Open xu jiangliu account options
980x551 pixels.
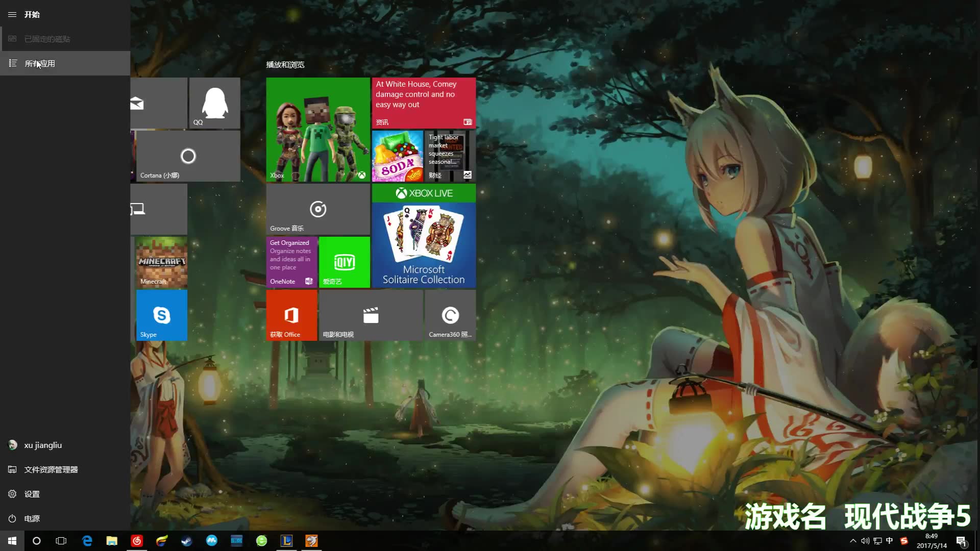point(65,445)
